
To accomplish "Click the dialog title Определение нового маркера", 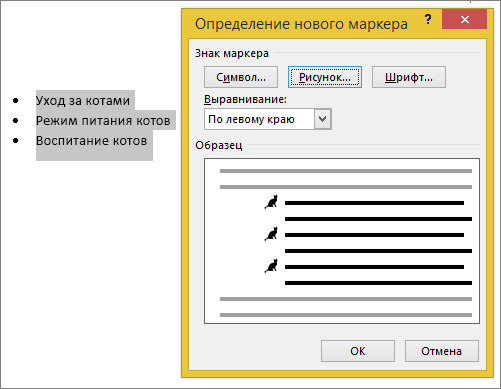I will pos(301,24).
